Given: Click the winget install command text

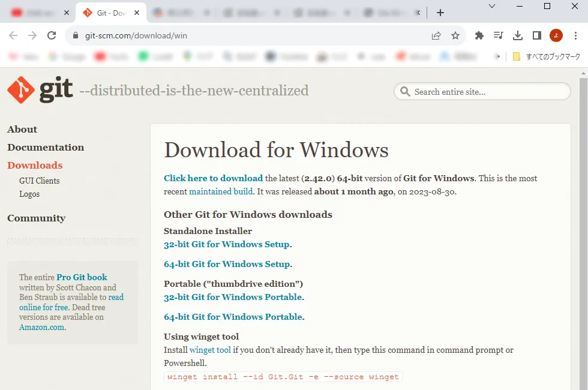Looking at the screenshot, I should pyautogui.click(x=283, y=377).
